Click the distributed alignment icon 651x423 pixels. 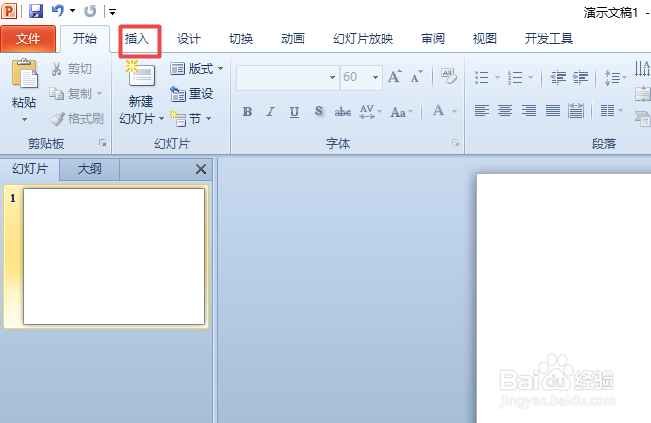coord(576,111)
